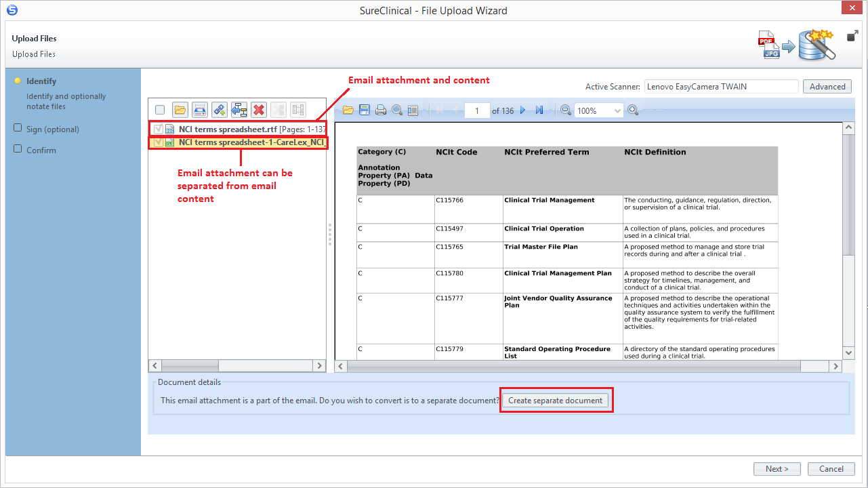This screenshot has width=868, height=488.
Task: Toggle the select-all checkbox in file list toolbar
Action: coord(160,110)
